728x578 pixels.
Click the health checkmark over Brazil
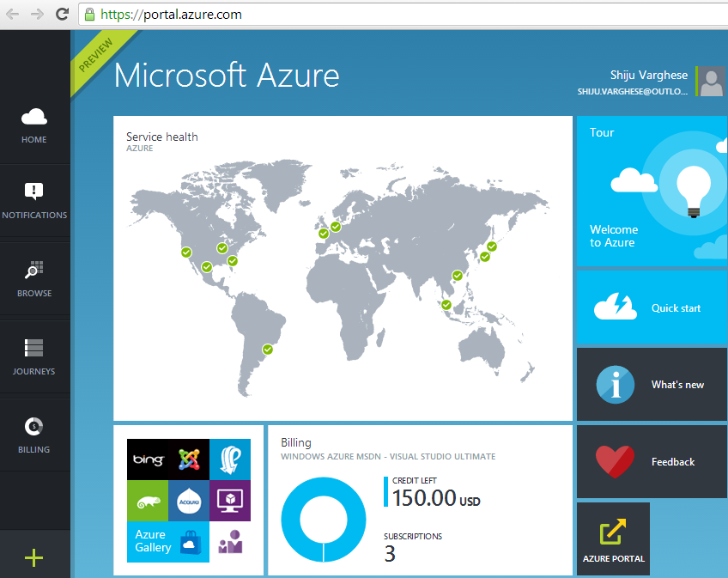(x=268, y=350)
